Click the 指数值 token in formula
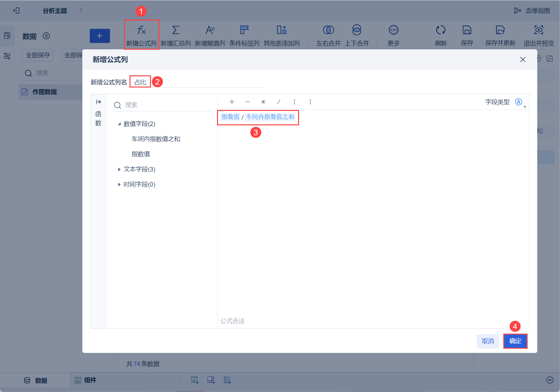 [230, 117]
